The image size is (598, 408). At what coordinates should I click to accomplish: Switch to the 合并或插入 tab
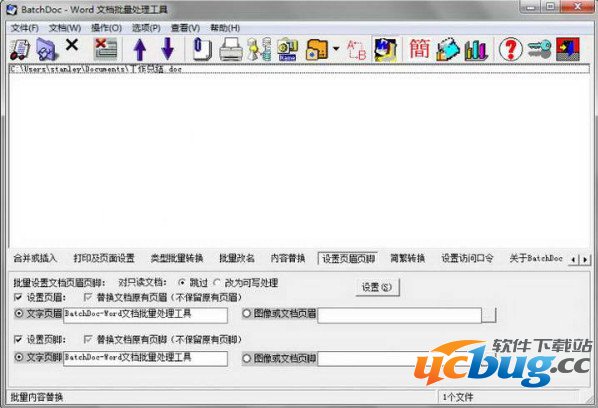point(35,258)
